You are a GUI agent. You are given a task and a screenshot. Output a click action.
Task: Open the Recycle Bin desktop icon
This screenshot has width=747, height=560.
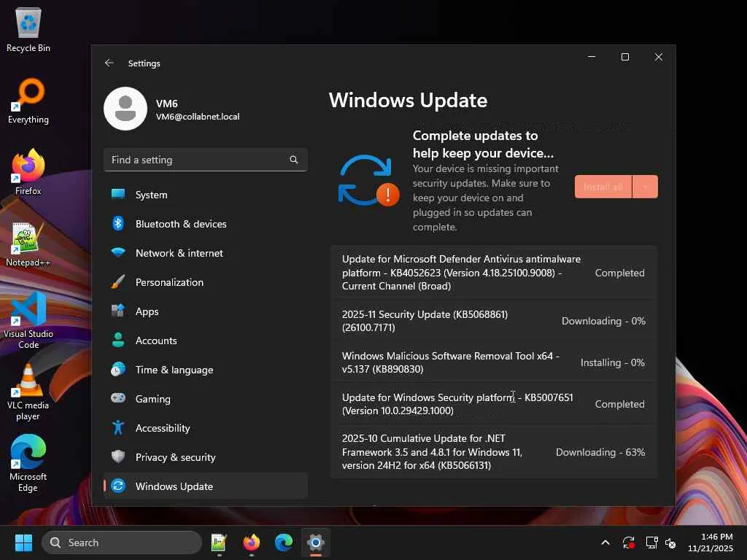coord(28,30)
